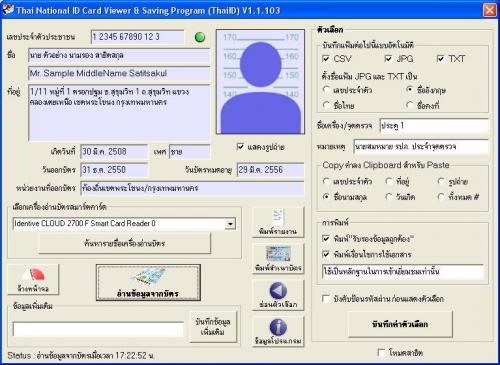Click the app icon in title bar
500x365 pixels.
8,10
